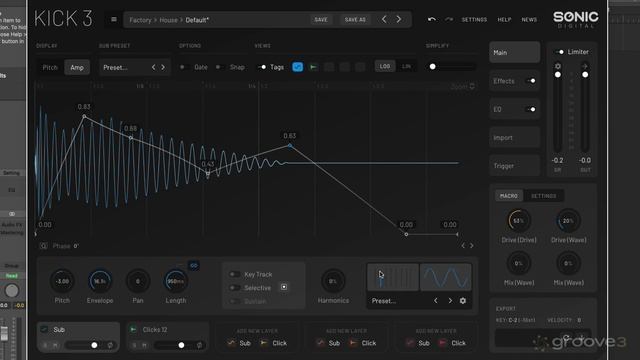The height and width of the screenshot is (360, 640).
Task: Click phase invert icon on Sub layer
Action: click(x=110, y=345)
